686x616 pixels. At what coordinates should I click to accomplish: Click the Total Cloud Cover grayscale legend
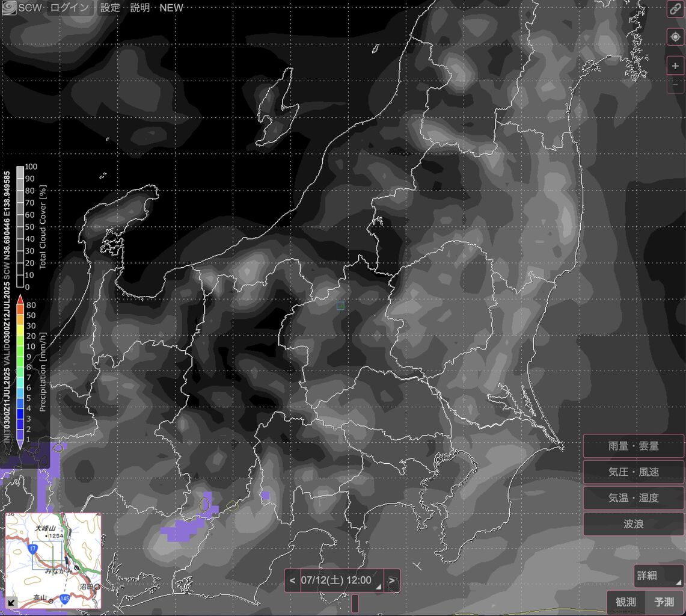[20, 226]
